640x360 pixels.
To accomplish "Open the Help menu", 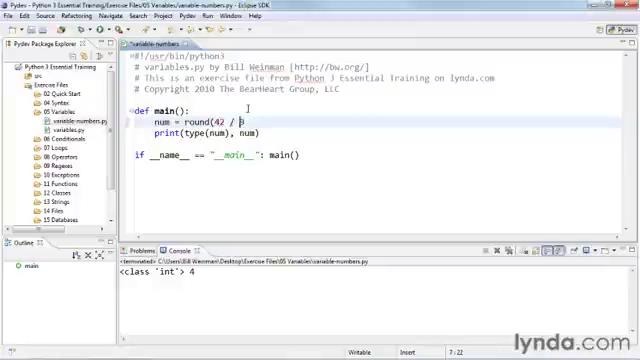I will point(255,16).
